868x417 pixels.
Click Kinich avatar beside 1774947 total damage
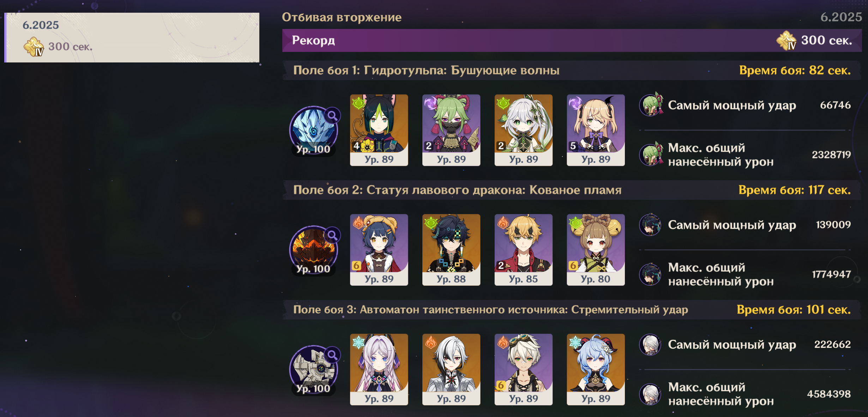click(x=650, y=274)
